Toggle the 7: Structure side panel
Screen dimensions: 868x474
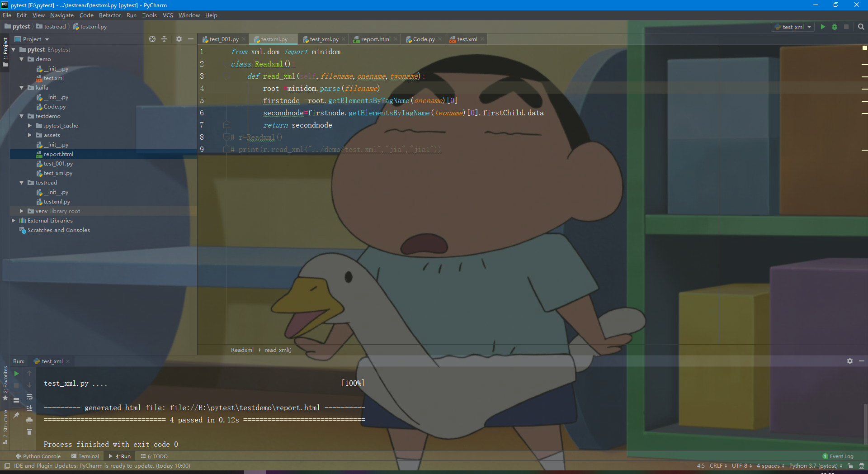pos(5,427)
